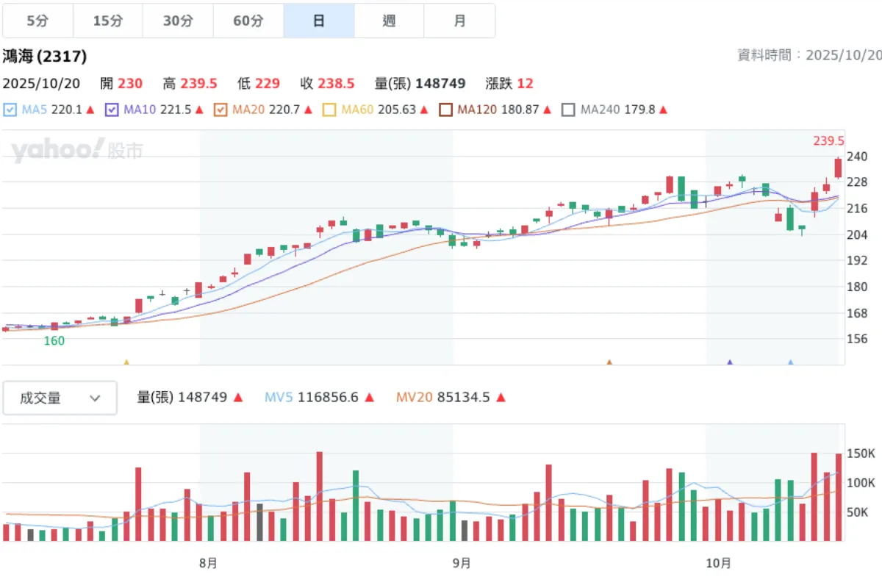Click the yellow triangle marker on chart axis
This screenshot has width=882, height=588.
click(x=126, y=362)
